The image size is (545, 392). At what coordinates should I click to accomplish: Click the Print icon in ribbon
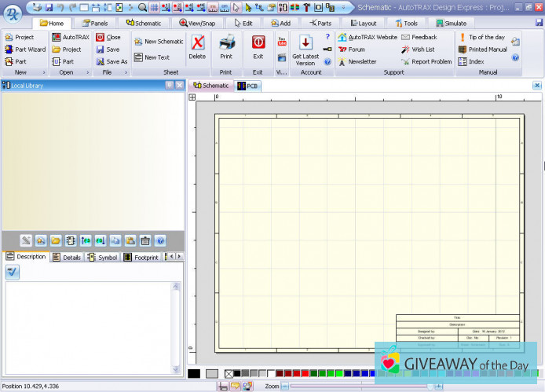226,42
